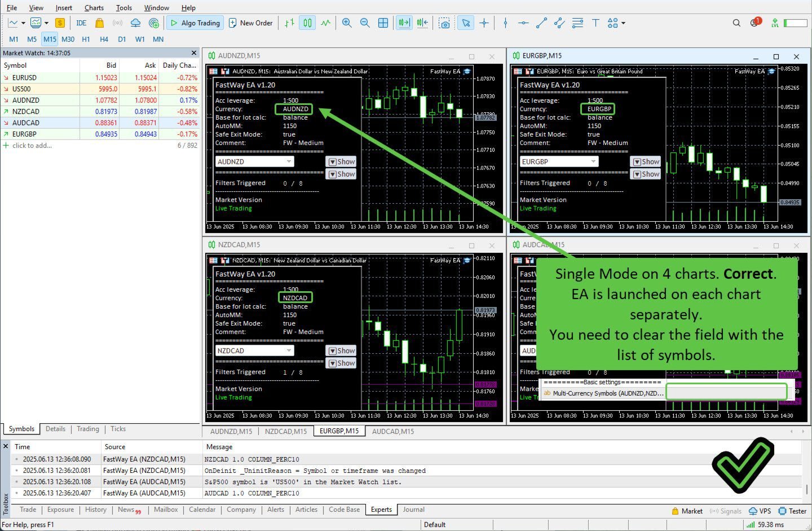
Task: Click the tile windows grid icon
Action: (x=383, y=23)
